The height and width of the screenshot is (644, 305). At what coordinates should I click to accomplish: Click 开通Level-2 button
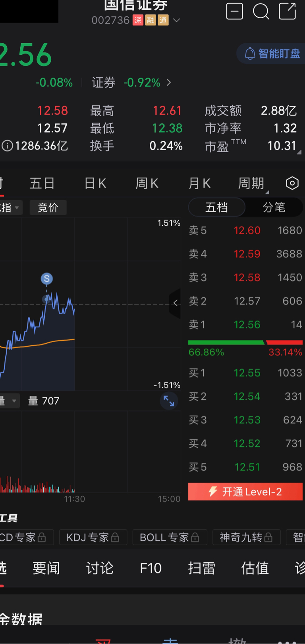pos(245,492)
